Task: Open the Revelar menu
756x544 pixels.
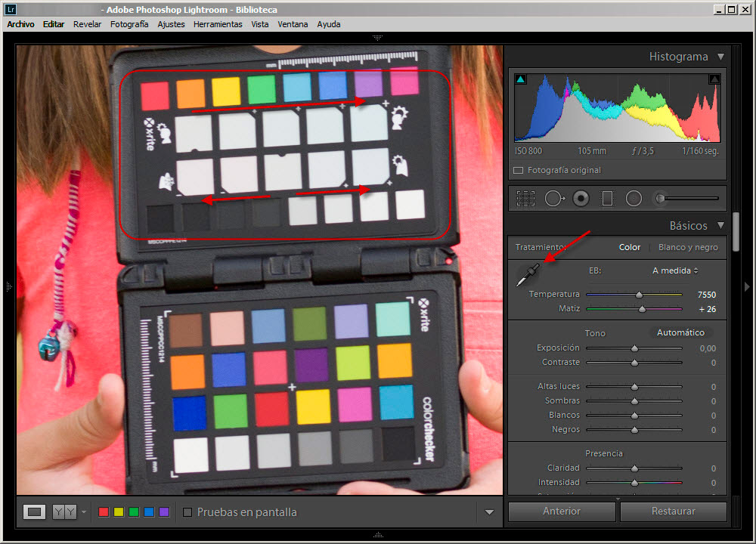Action: pos(87,23)
